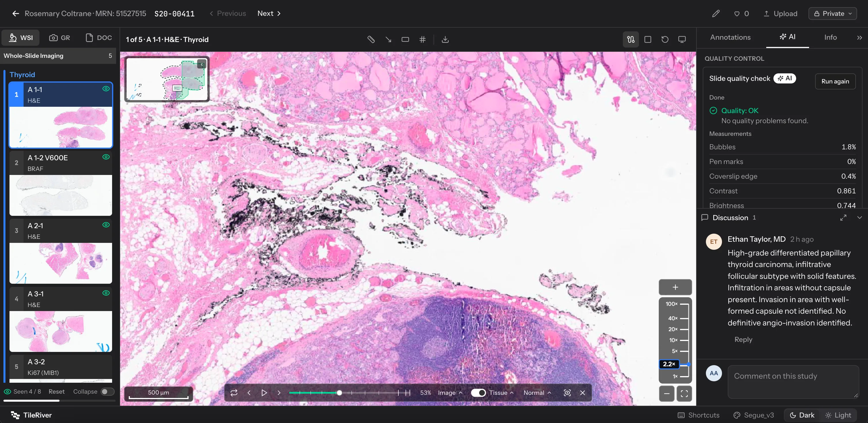Zoom in with the plus button
The height and width of the screenshot is (423, 868).
coord(675,287)
